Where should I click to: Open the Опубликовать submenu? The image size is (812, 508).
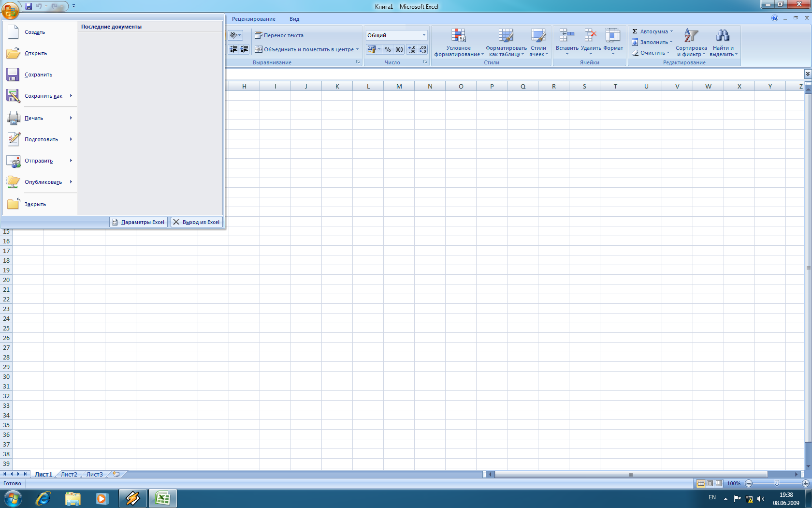coord(40,182)
